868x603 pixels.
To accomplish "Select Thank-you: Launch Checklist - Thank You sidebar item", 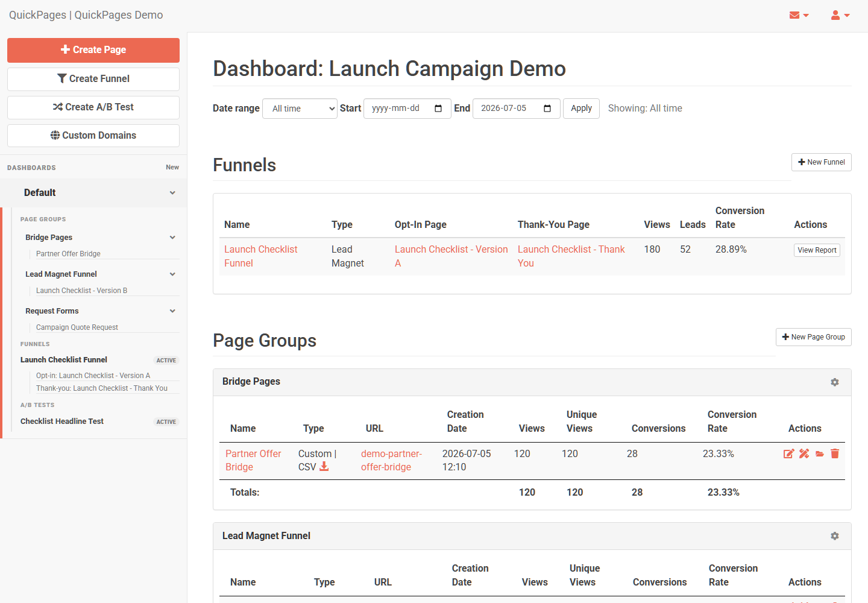I will tap(102, 388).
